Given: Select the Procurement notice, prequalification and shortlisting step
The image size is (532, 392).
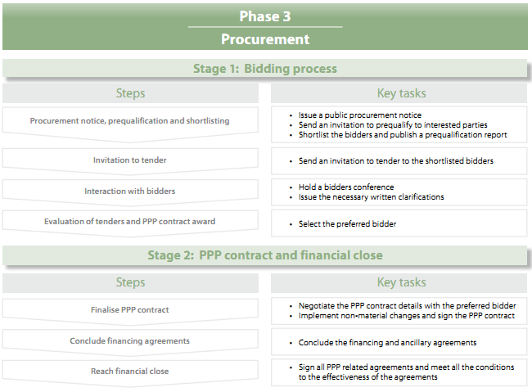Looking at the screenshot, I should click(x=130, y=120).
